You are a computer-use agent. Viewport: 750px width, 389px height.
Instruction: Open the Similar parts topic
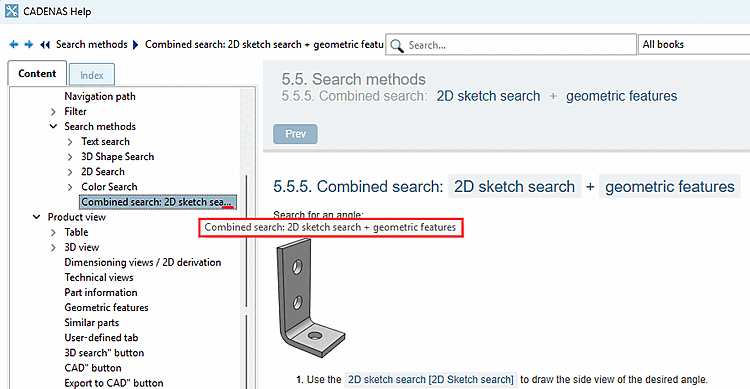91,322
